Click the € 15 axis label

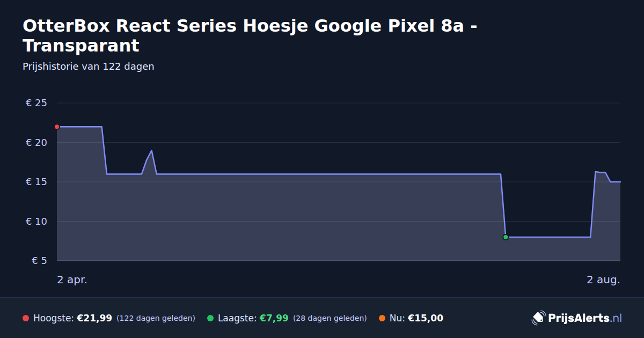pos(36,182)
